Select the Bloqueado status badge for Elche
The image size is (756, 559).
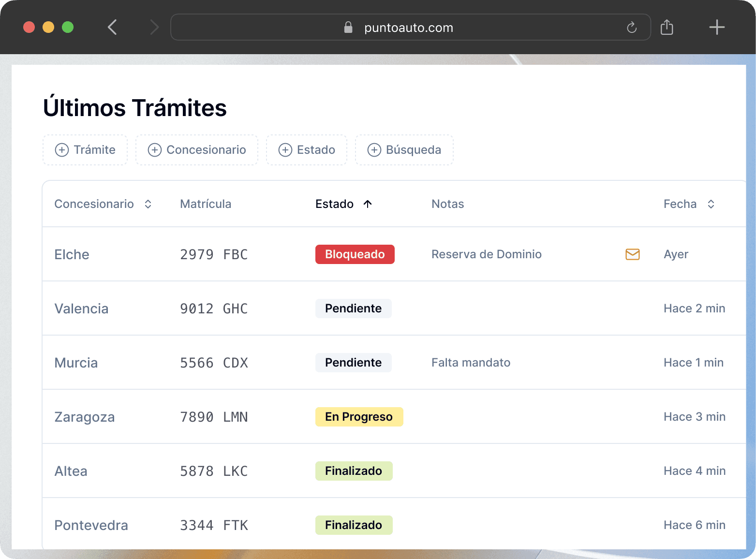click(x=355, y=254)
